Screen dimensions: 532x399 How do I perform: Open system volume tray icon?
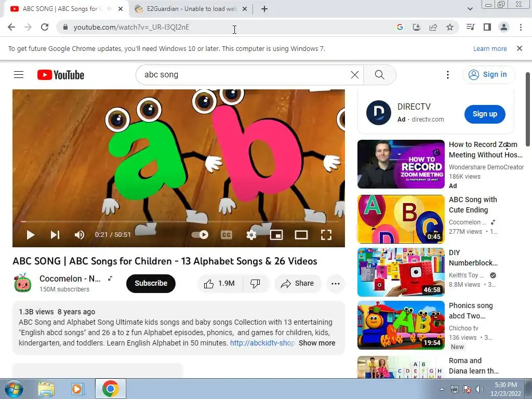tap(479, 389)
